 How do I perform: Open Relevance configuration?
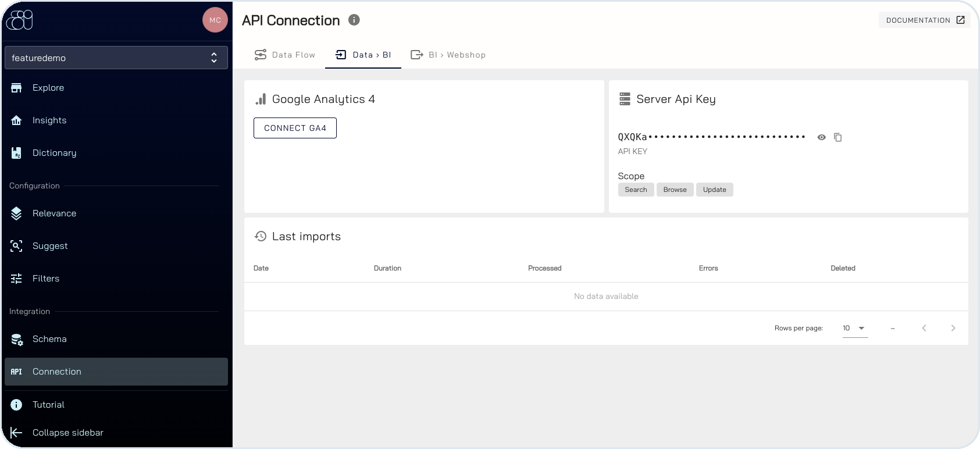click(x=116, y=213)
